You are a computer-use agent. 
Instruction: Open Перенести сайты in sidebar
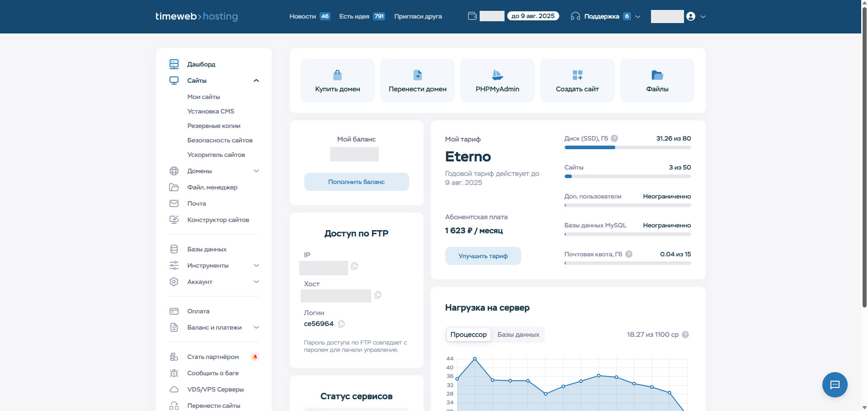pyautogui.click(x=214, y=406)
